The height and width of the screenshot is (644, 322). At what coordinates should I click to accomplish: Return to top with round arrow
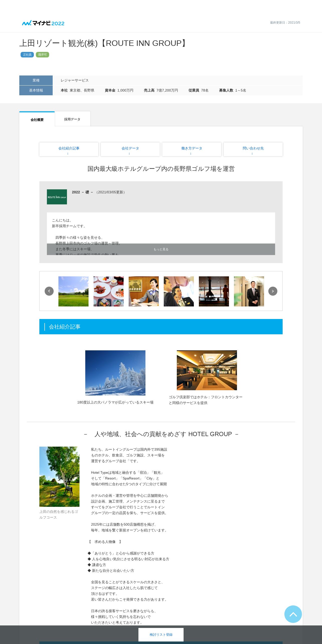293,614
